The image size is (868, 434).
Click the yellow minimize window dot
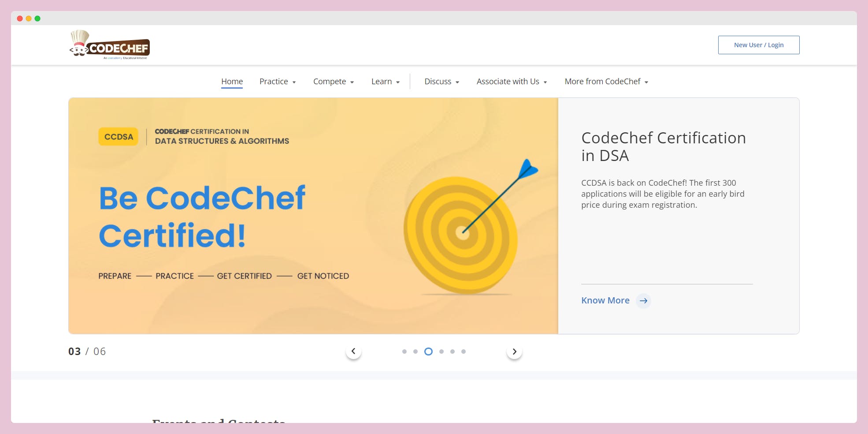[x=29, y=19]
